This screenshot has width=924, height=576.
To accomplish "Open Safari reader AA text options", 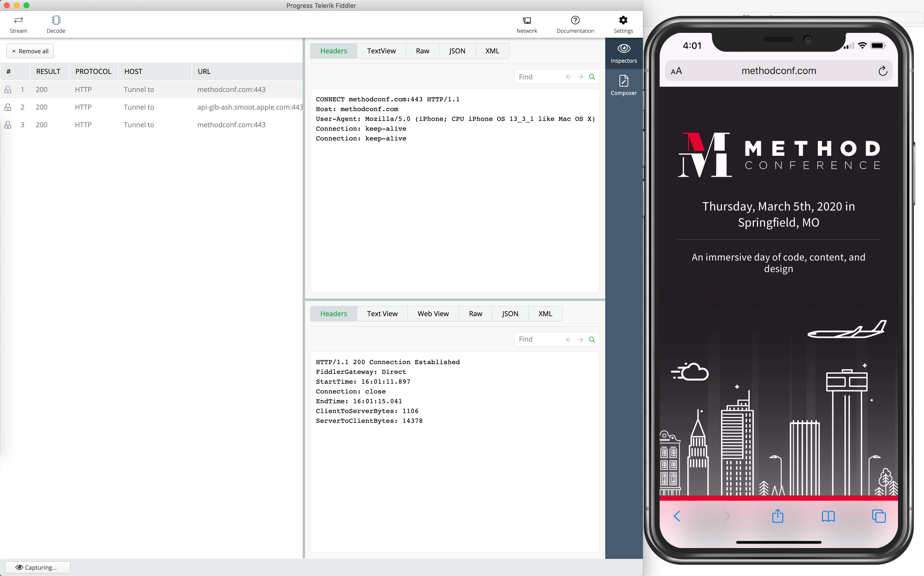I will tap(676, 71).
